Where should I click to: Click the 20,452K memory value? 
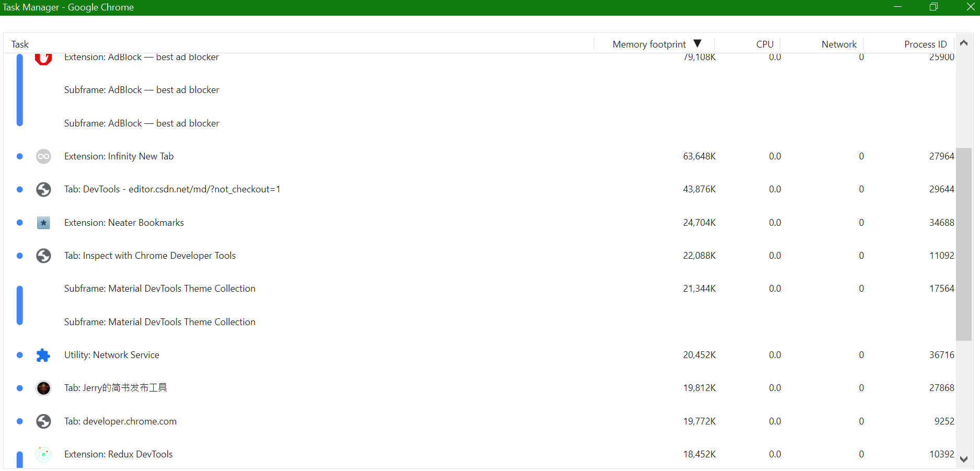click(x=699, y=355)
